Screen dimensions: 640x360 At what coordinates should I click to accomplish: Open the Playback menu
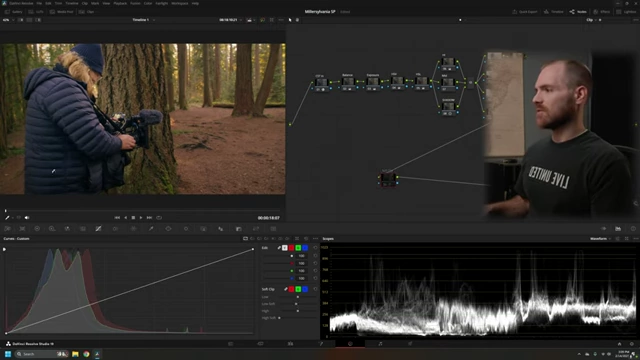tap(120, 3)
